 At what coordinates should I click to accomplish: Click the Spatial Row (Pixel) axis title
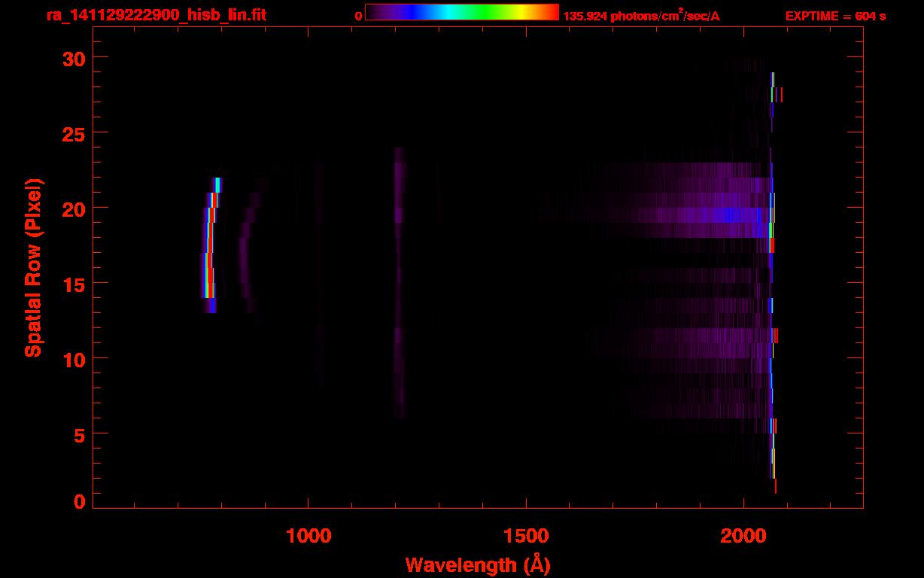click(33, 267)
